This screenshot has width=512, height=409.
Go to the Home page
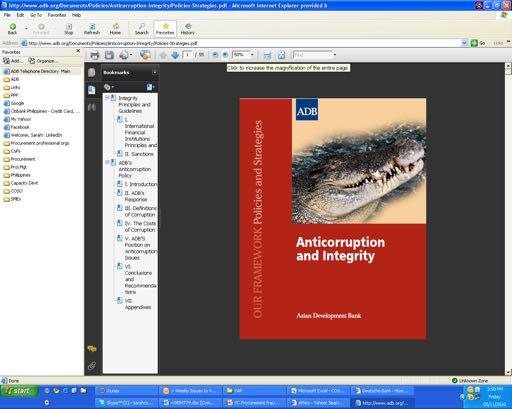click(115, 29)
